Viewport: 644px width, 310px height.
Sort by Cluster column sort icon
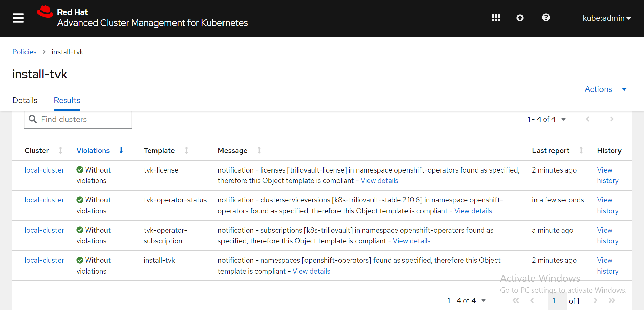click(x=60, y=150)
